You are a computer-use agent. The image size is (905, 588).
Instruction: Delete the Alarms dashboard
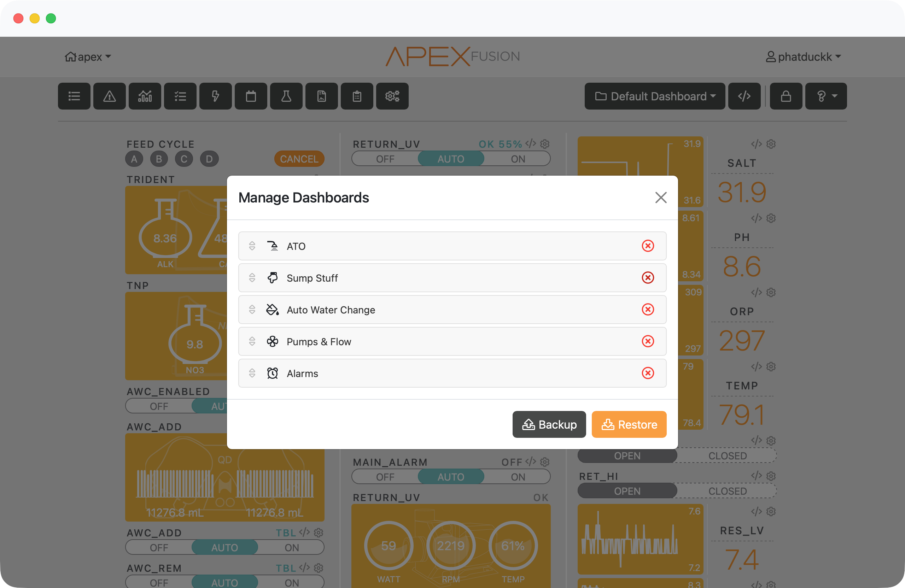click(648, 373)
